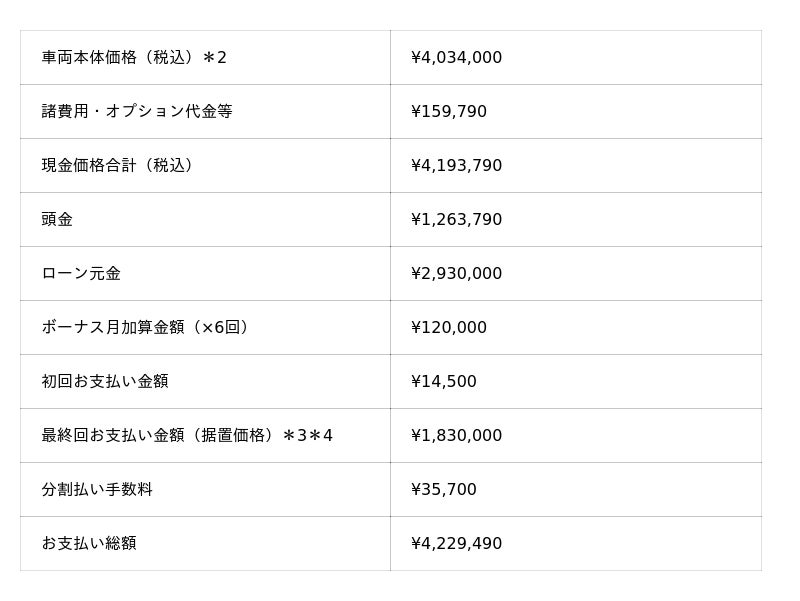Click the 分割払い手数料 installment fee label
This screenshot has height=601, width=800.
(97, 490)
